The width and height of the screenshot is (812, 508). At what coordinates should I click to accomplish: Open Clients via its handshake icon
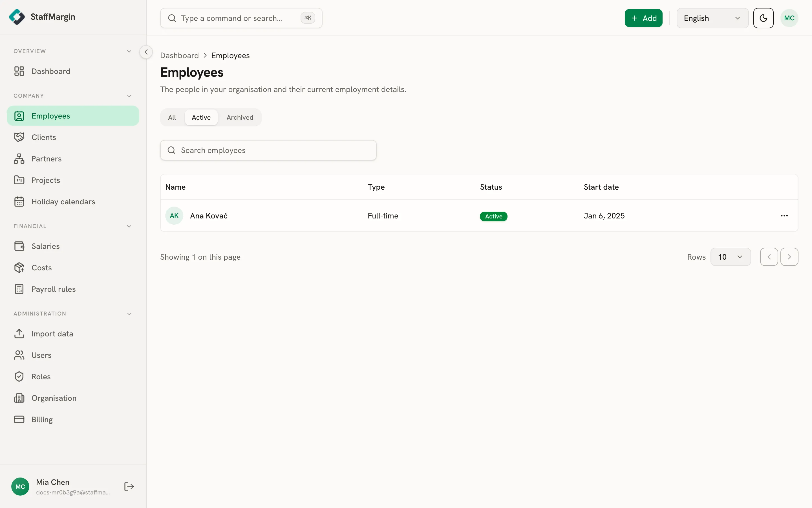(x=19, y=137)
